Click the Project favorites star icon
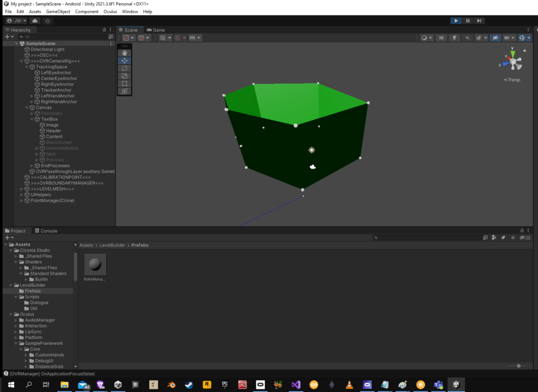This screenshot has height=392, width=538. coord(513,238)
